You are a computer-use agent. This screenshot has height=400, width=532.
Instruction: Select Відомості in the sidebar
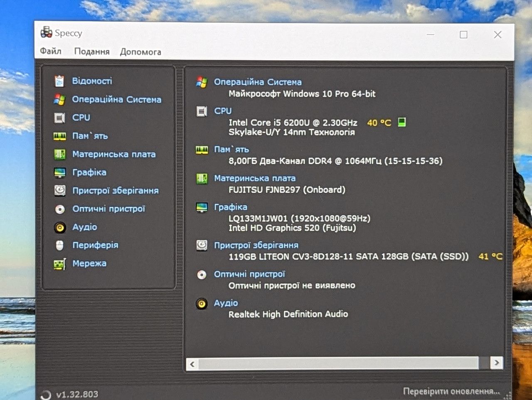92,81
